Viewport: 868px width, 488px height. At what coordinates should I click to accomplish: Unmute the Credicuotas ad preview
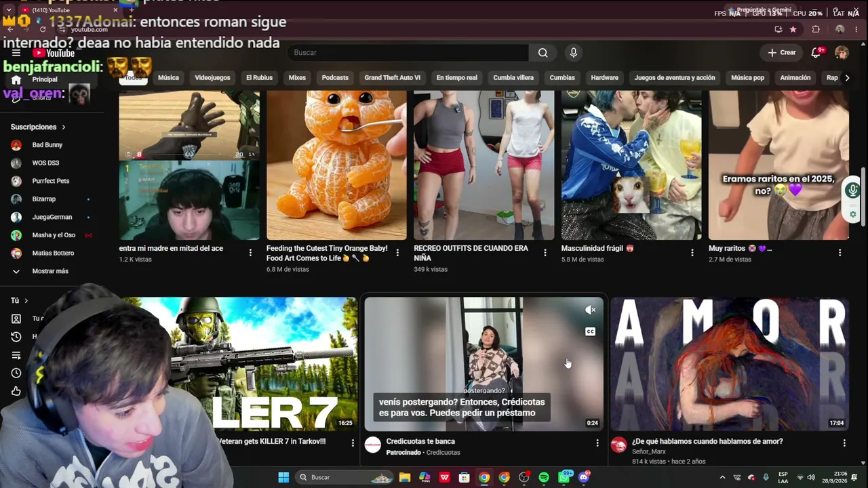click(590, 310)
